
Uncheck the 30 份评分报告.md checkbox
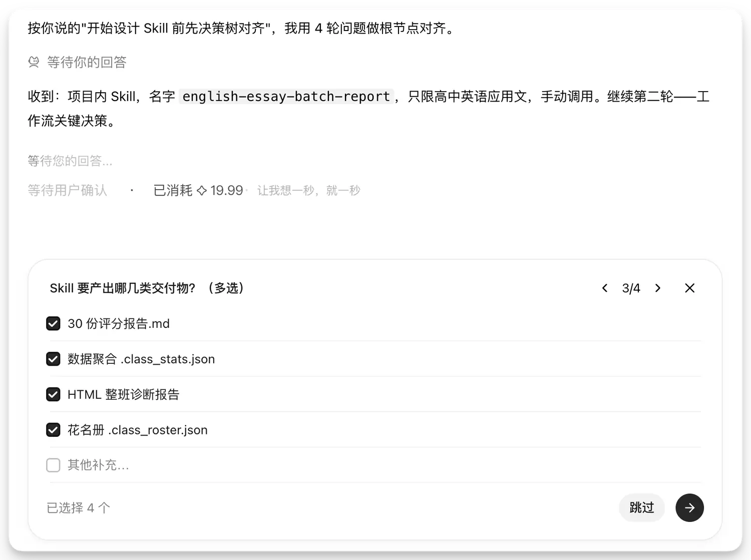pyautogui.click(x=53, y=324)
